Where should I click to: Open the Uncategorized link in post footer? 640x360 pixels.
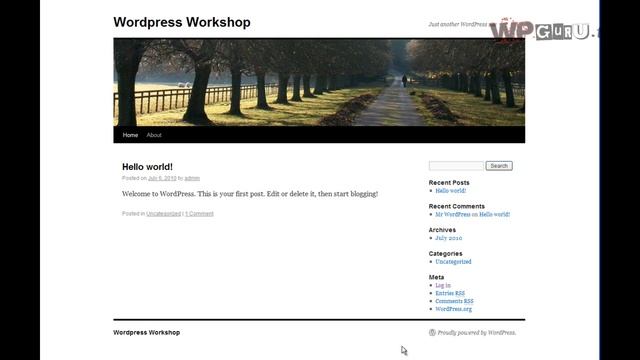[163, 213]
